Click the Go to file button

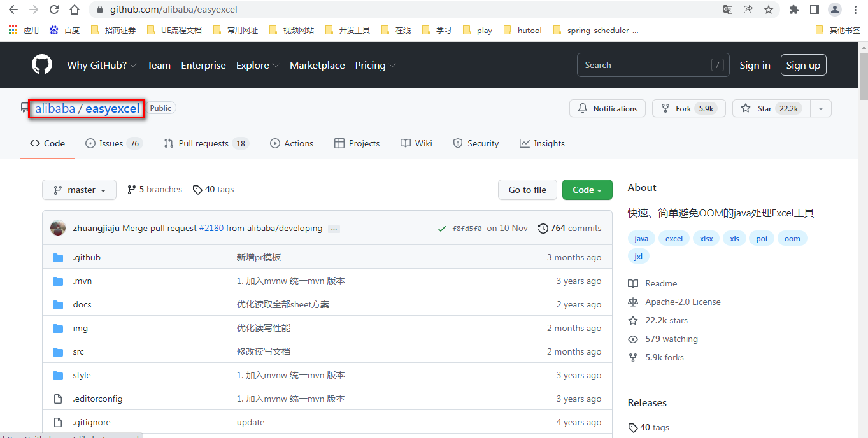point(527,190)
